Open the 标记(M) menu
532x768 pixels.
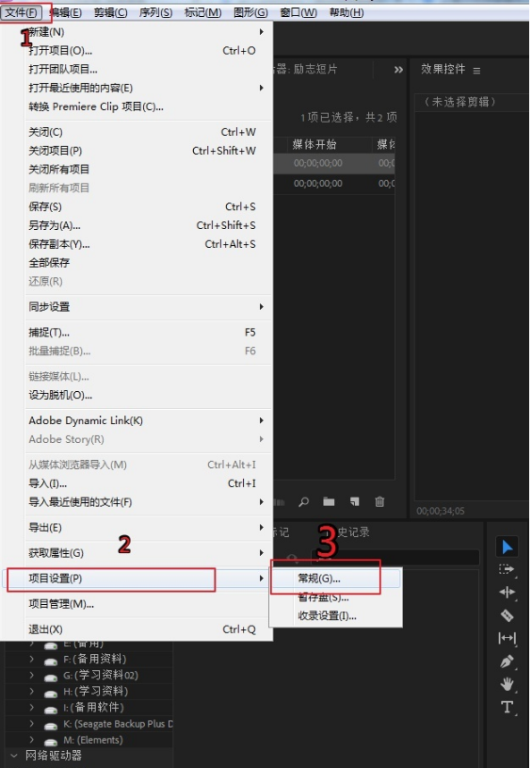202,12
